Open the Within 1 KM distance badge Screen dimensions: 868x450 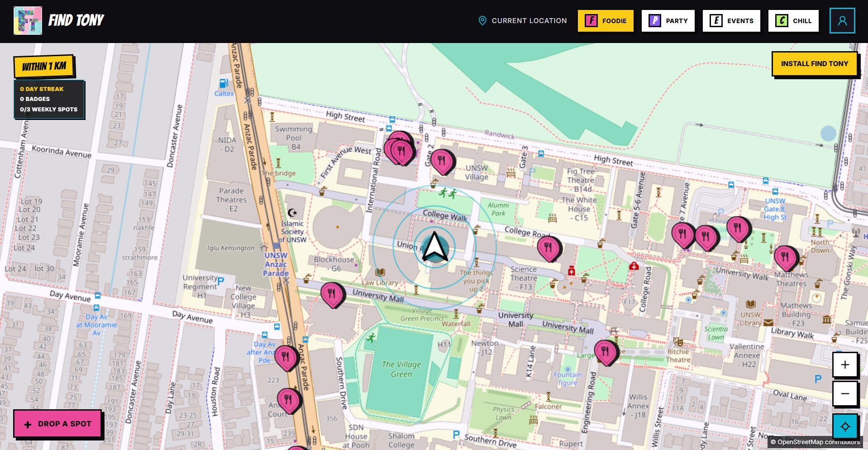pyautogui.click(x=44, y=67)
